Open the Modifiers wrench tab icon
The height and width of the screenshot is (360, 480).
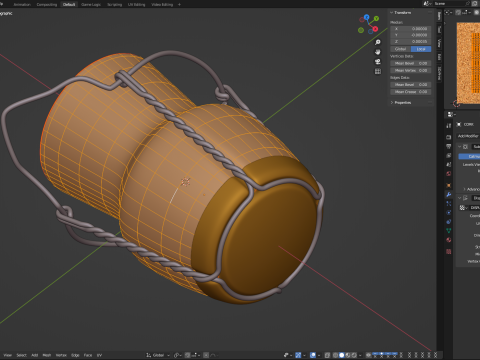449,194
